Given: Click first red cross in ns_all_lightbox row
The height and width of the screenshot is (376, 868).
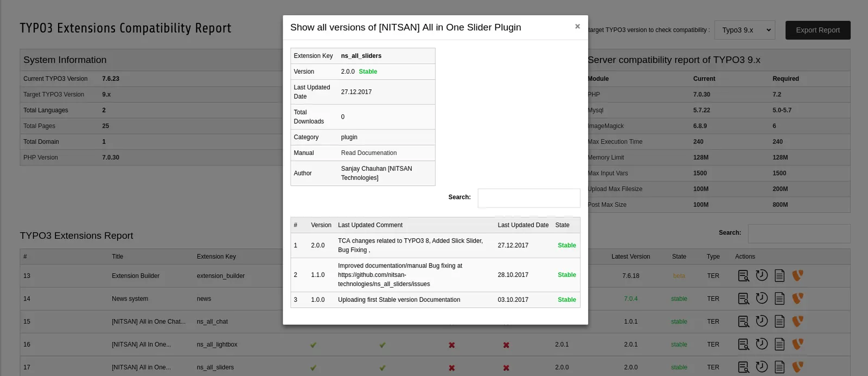Looking at the screenshot, I should click(451, 345).
